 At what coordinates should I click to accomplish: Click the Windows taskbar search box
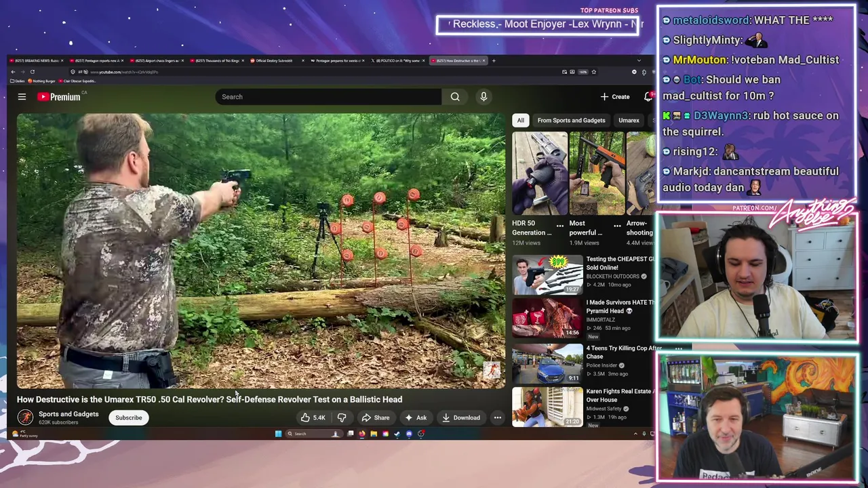click(313, 434)
